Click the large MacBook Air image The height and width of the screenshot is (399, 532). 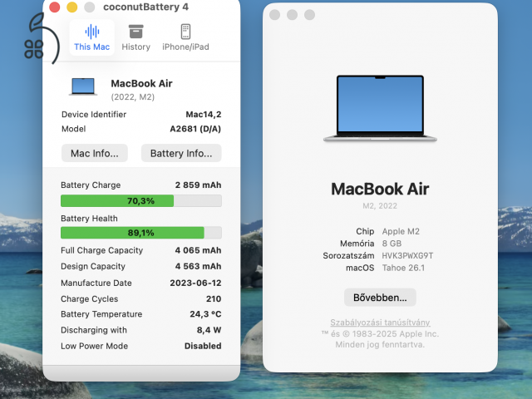(380, 108)
